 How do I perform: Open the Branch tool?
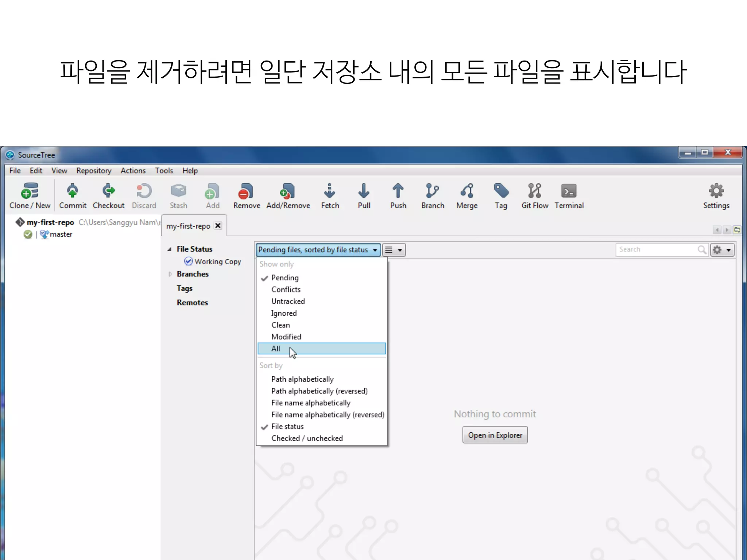(x=433, y=196)
